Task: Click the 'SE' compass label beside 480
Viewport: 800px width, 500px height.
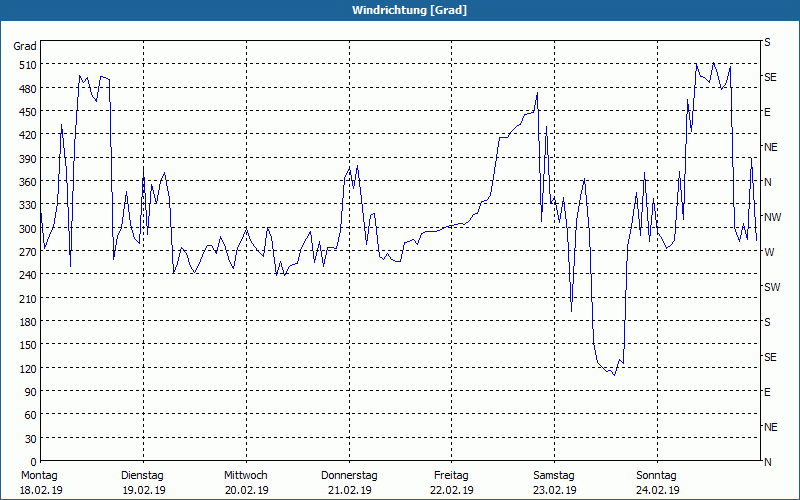Action: pos(770,78)
